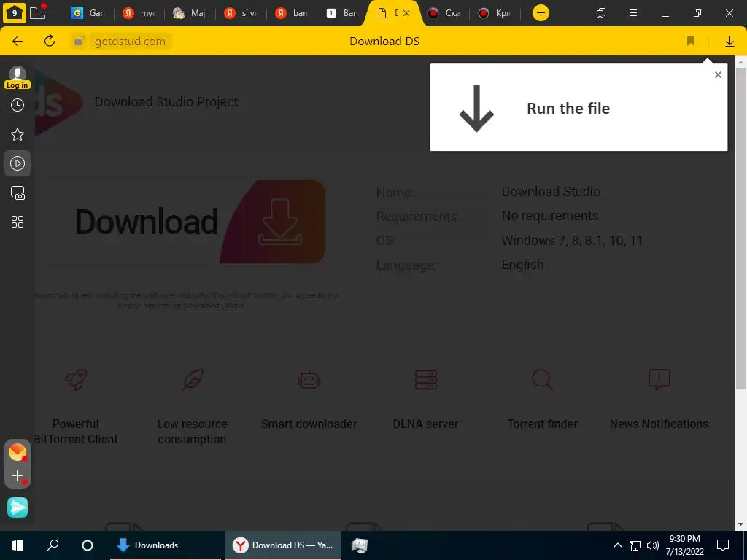Bookmark this page
Image resolution: width=747 pixels, height=560 pixels.
pyautogui.click(x=691, y=42)
